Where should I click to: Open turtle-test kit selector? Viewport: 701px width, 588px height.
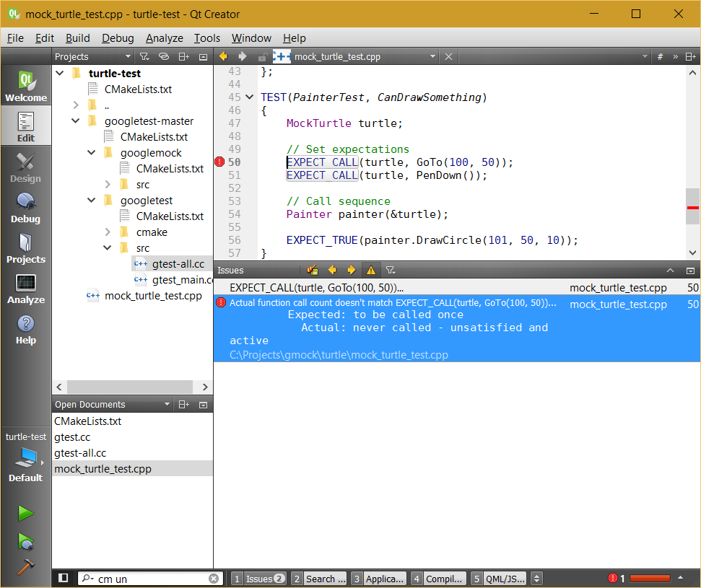[26, 457]
